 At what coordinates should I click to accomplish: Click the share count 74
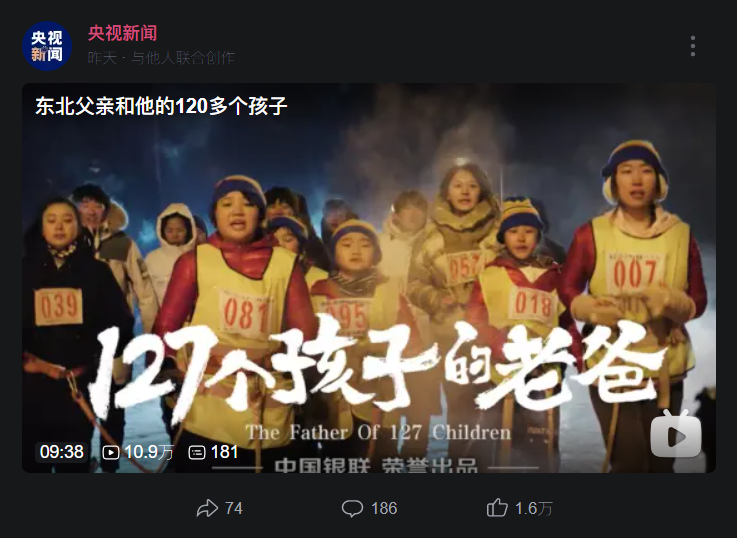(234, 508)
